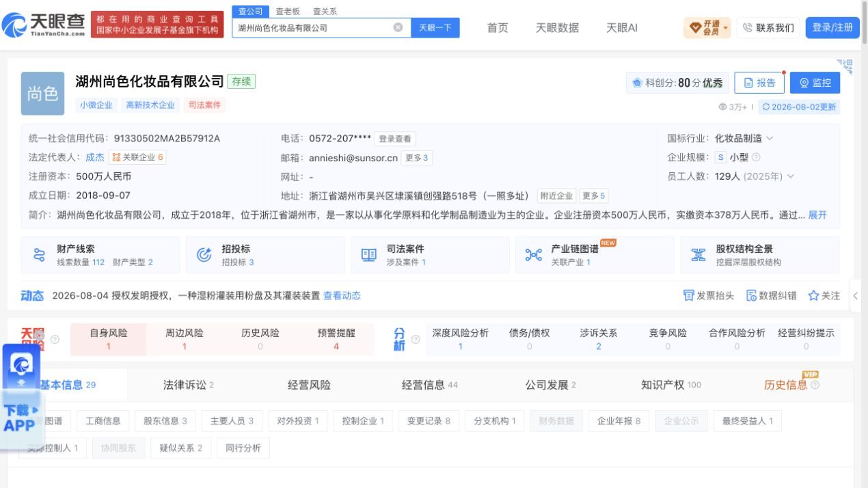Click the refresh icon beside 2026-08-02更新
This screenshot has width=868, height=488.
(x=766, y=107)
